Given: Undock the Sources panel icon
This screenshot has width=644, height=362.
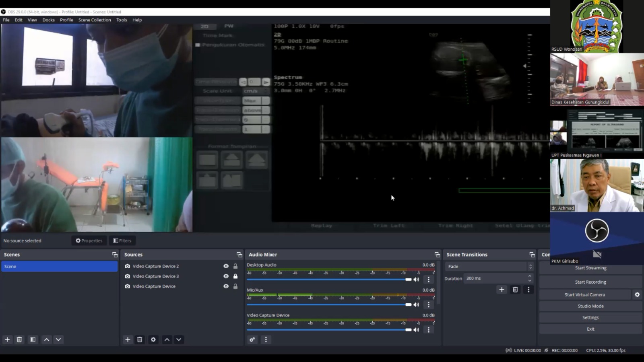Looking at the screenshot, I should 239,255.
